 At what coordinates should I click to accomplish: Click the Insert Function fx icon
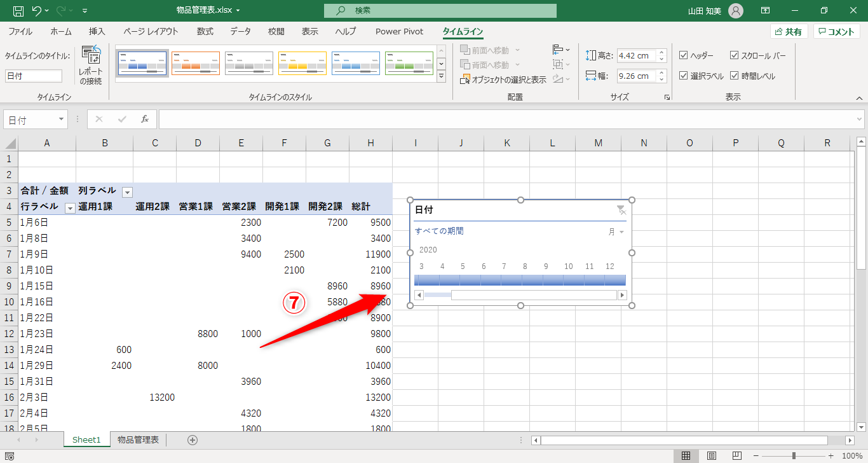pyautogui.click(x=145, y=119)
